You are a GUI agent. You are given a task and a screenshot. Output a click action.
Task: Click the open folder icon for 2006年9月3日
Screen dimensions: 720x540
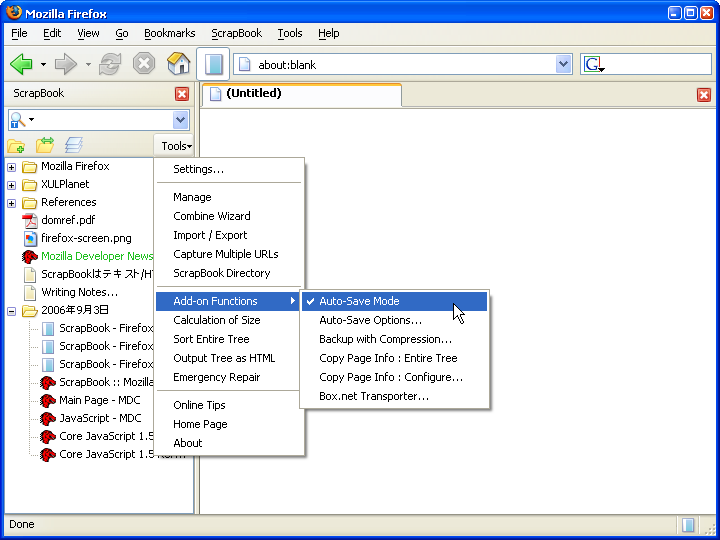coord(30,311)
